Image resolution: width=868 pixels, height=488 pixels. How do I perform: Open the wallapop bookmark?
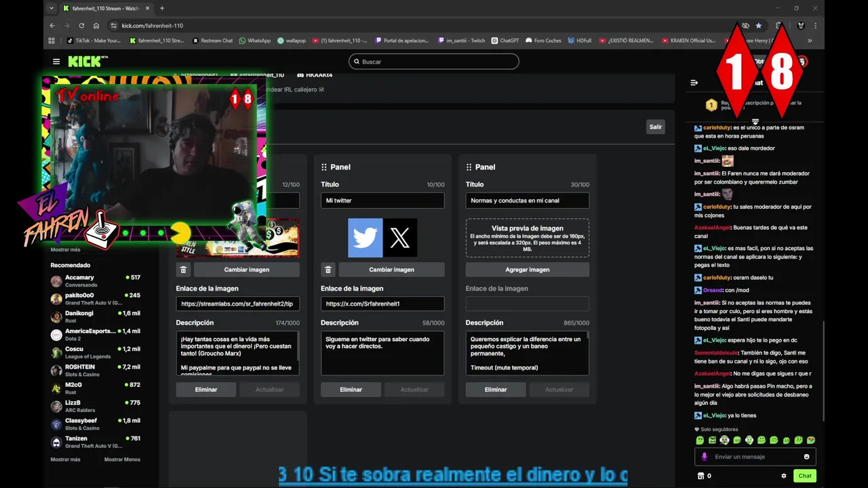click(x=292, y=41)
